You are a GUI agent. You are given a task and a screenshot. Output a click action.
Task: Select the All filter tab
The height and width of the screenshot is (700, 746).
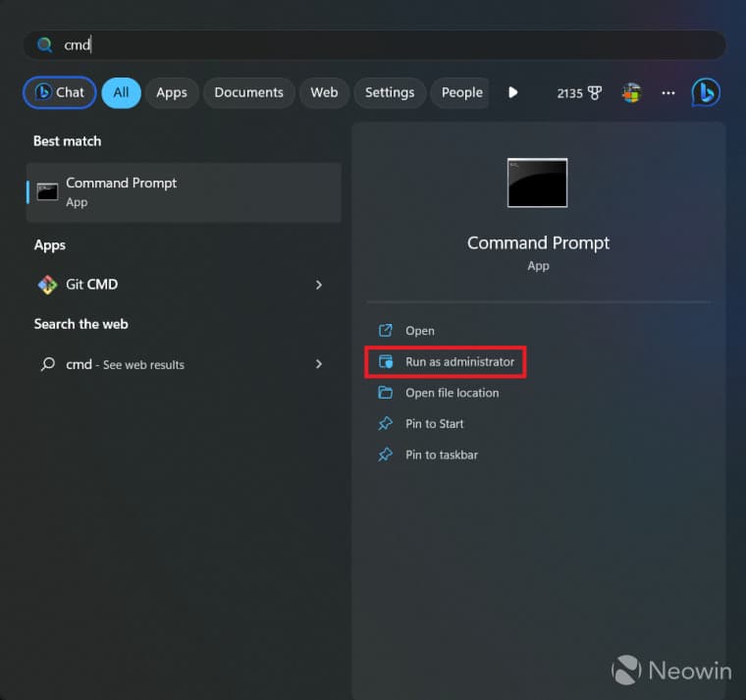pos(121,92)
